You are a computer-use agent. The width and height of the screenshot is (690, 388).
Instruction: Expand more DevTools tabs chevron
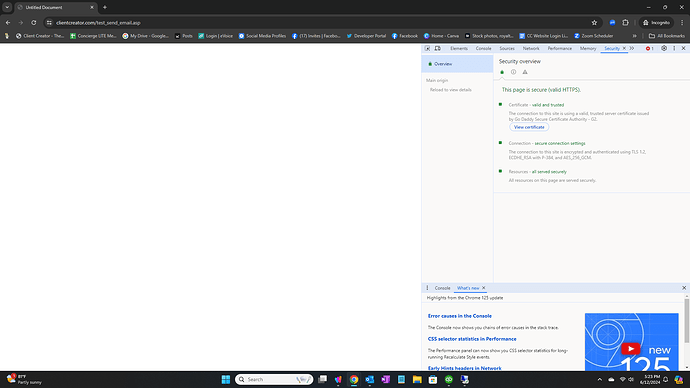[632, 48]
